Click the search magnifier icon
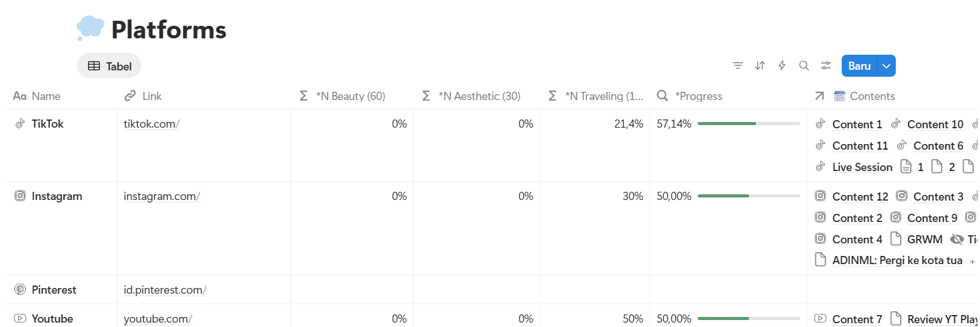This screenshot has height=327, width=980. pyautogui.click(x=803, y=65)
